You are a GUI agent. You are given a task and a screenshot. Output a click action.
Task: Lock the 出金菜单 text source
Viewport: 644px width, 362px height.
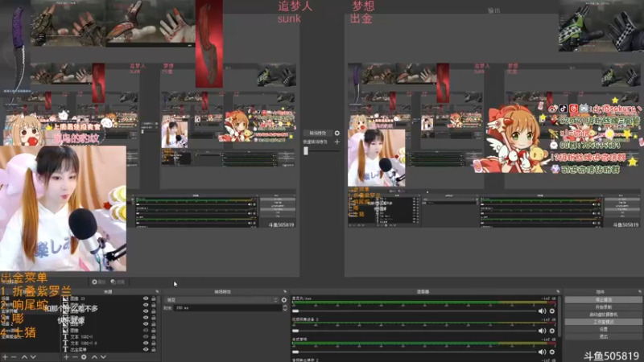point(154,349)
